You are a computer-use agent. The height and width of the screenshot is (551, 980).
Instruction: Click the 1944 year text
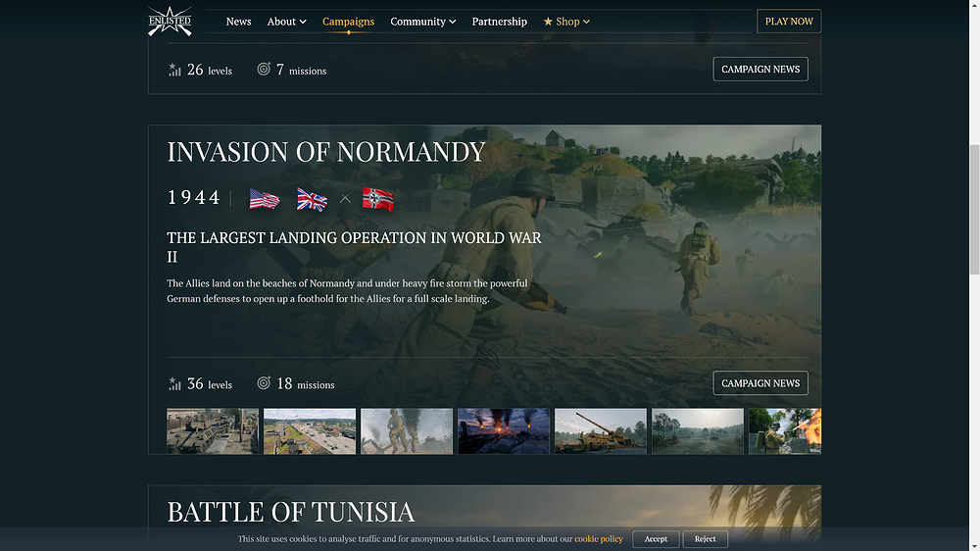click(193, 198)
